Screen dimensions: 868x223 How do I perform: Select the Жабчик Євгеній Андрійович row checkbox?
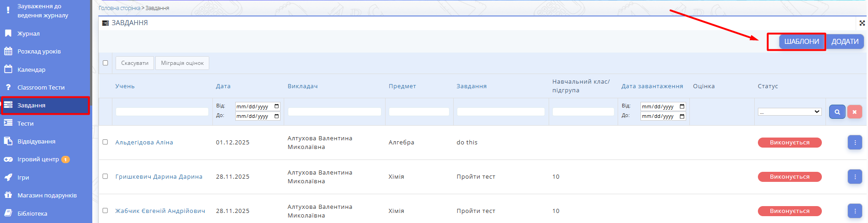(x=105, y=211)
